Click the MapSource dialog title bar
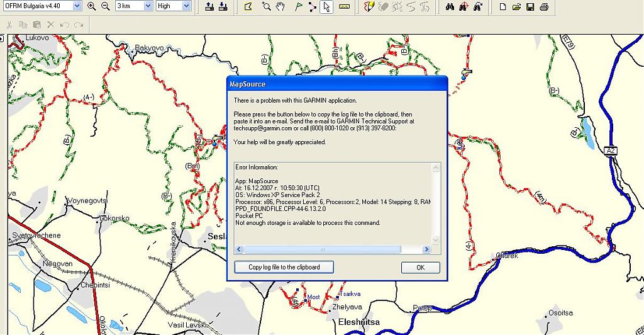The image size is (644, 335). tap(337, 84)
